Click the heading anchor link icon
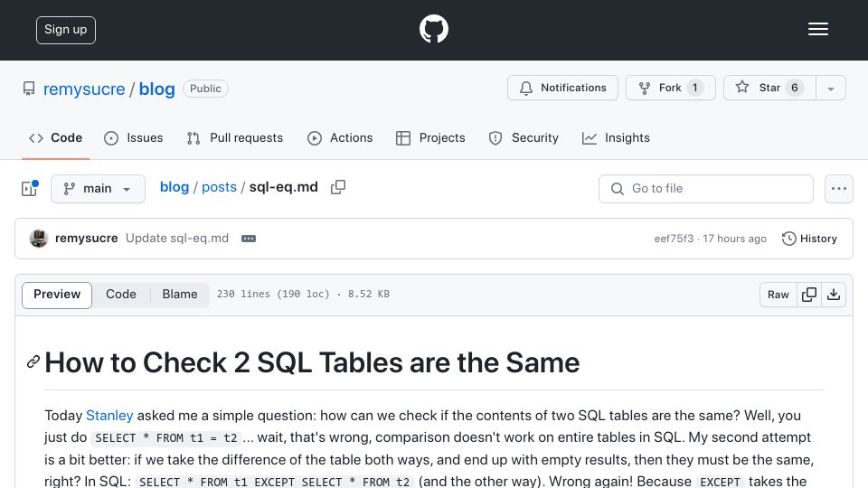Viewport: 868px width, 488px height. (33, 362)
